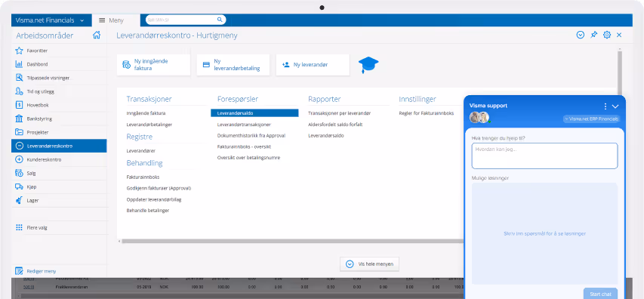Open Kundereskontro workspace in sidebar
644x299 pixels.
pyautogui.click(x=59, y=159)
